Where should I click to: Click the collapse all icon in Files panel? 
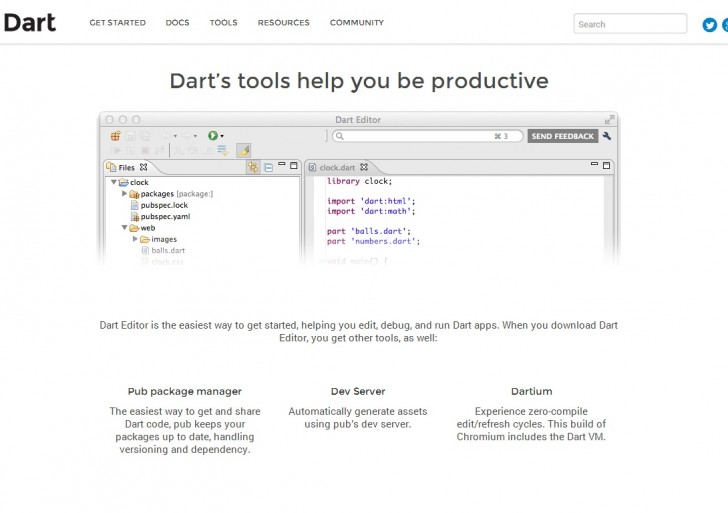pos(268,167)
